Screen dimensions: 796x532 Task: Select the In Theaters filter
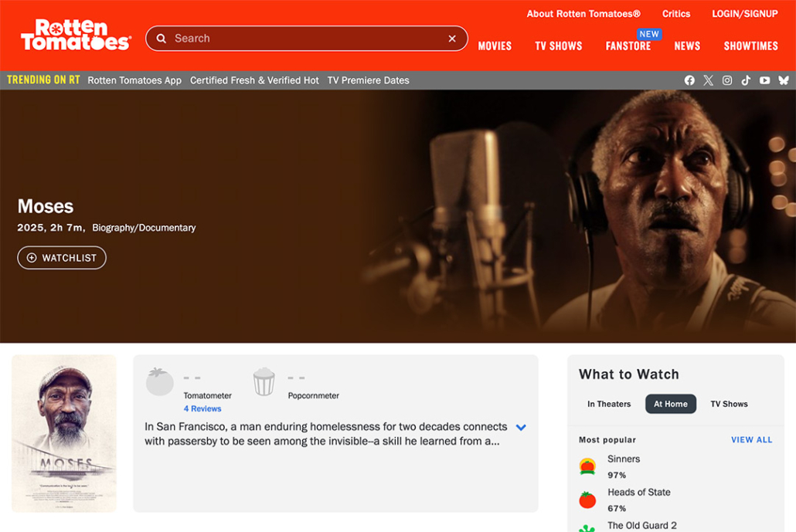609,404
